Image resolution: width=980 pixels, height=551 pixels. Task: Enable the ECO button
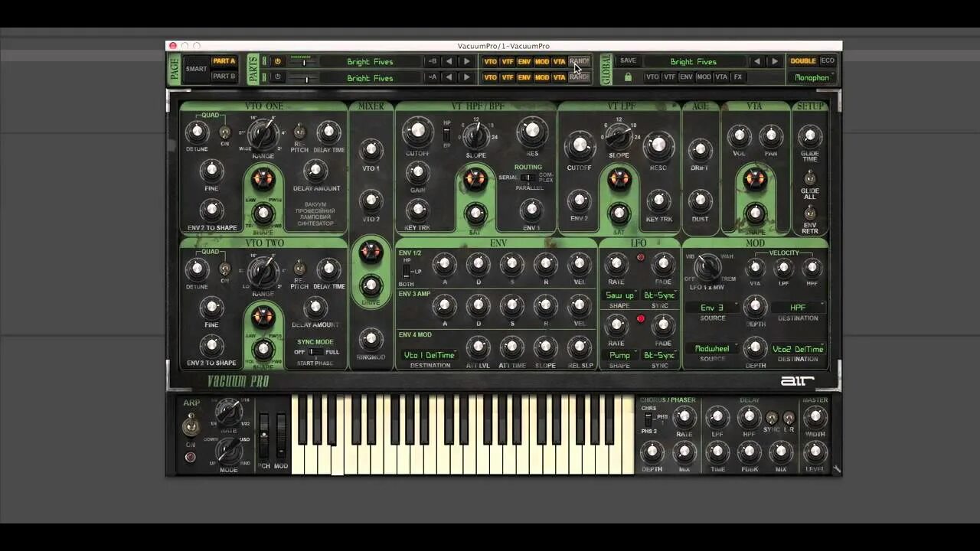click(828, 61)
